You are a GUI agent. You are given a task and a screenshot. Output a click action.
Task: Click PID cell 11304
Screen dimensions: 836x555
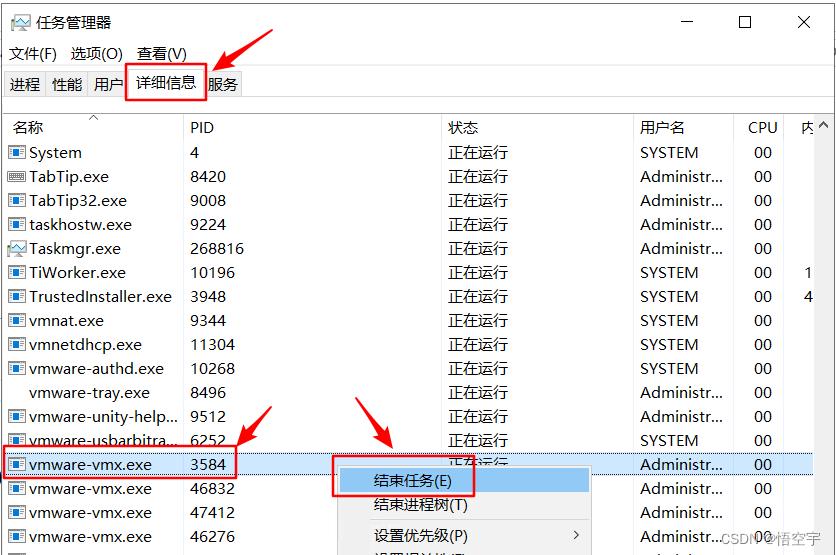(213, 344)
